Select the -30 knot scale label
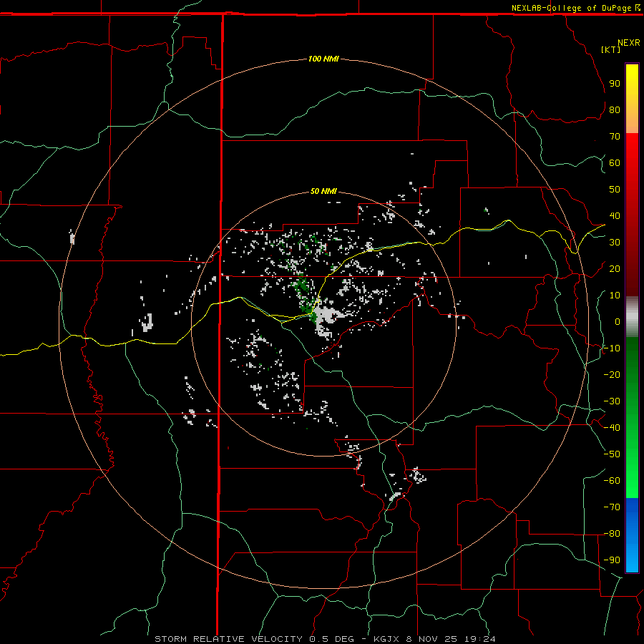Screen dimensions: 644x644 tap(612, 401)
